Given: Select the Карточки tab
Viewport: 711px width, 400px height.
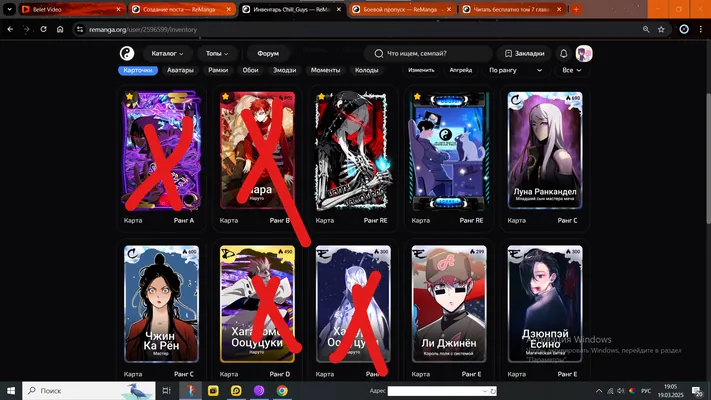Looking at the screenshot, I should [138, 70].
